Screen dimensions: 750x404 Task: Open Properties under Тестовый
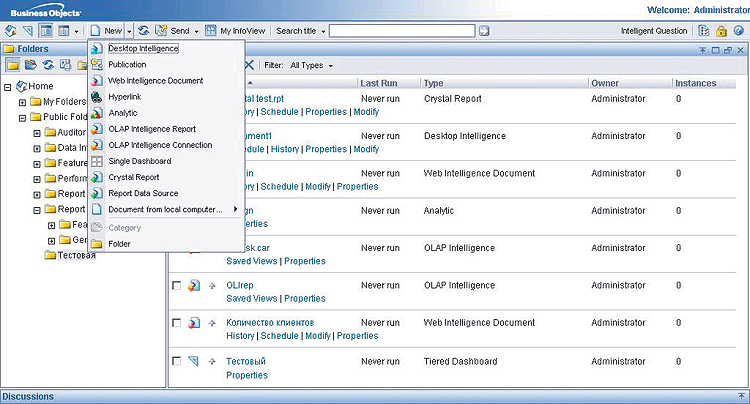click(247, 376)
